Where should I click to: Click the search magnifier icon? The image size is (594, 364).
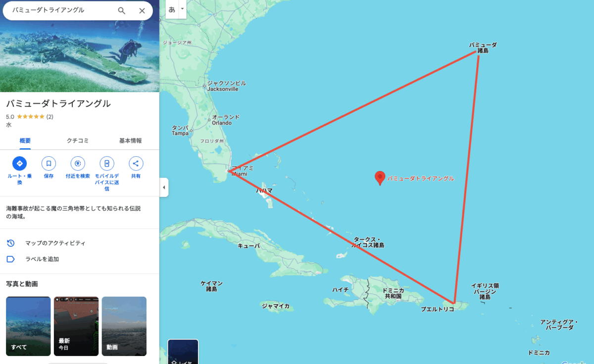point(122,10)
